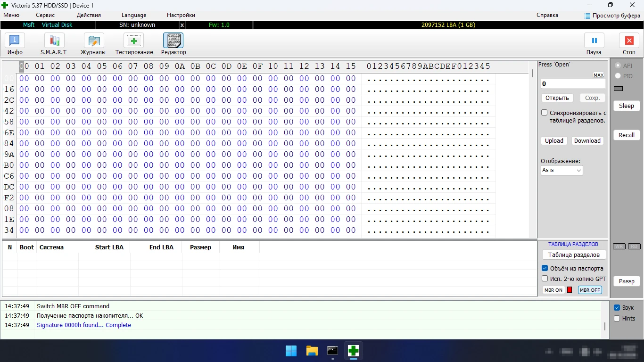Click the red MBR indicator square

coord(570,290)
